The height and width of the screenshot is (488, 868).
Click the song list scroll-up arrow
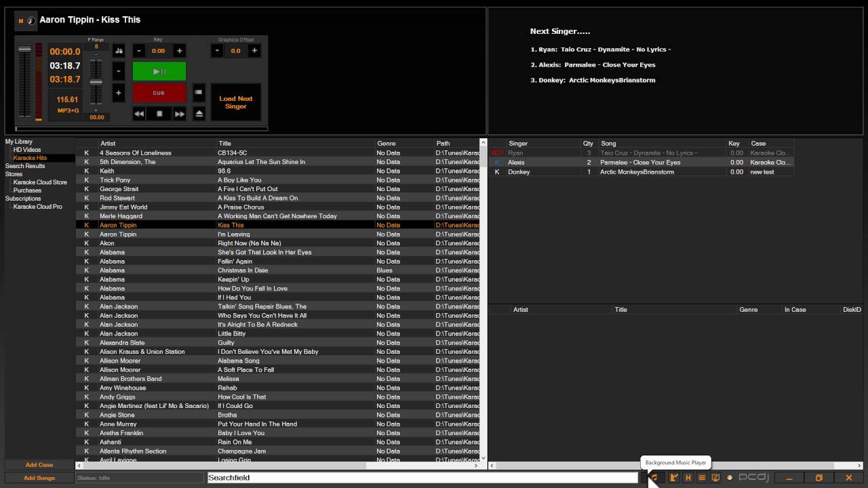click(484, 142)
